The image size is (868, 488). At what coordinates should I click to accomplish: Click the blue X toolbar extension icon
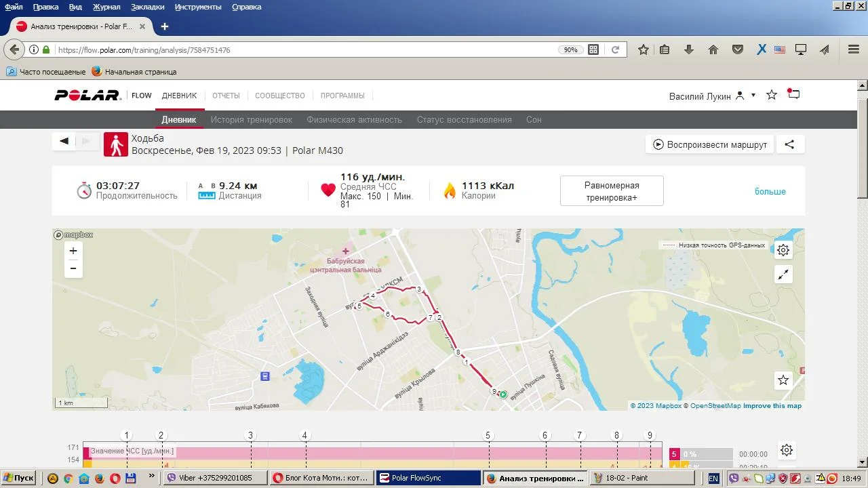pyautogui.click(x=762, y=49)
